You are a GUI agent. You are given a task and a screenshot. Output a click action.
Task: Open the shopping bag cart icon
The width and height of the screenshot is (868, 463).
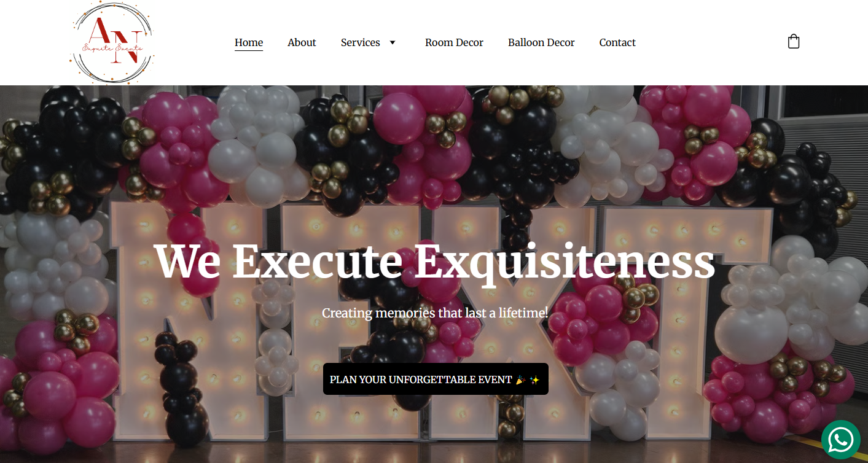[794, 42]
